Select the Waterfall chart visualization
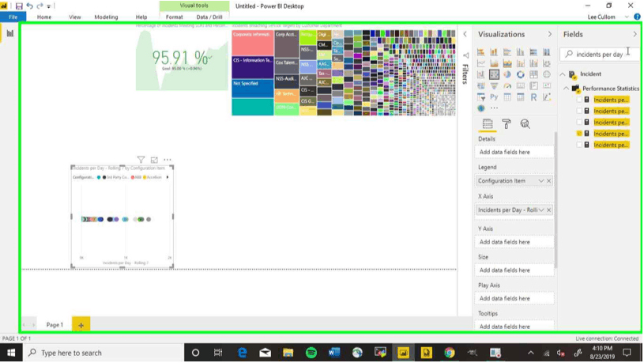Screen dimensions: 644x363 click(481, 74)
